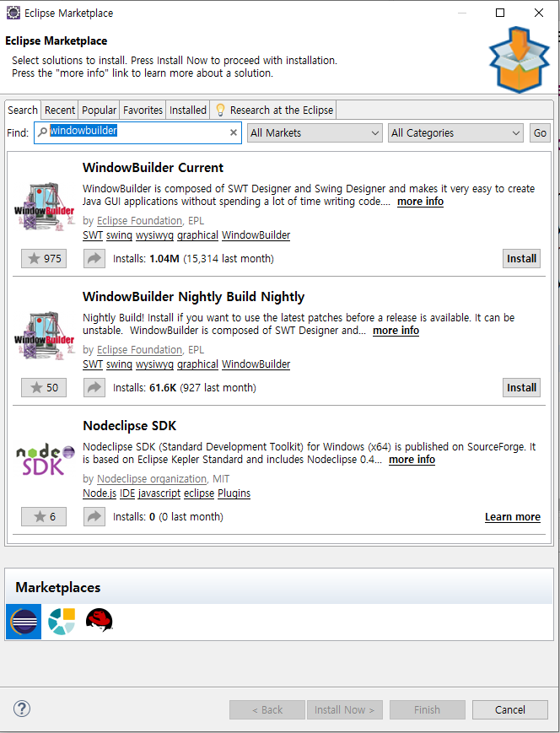
Task: Click WindowBuilder tag under WindowBuilder Current
Action: coord(256,235)
